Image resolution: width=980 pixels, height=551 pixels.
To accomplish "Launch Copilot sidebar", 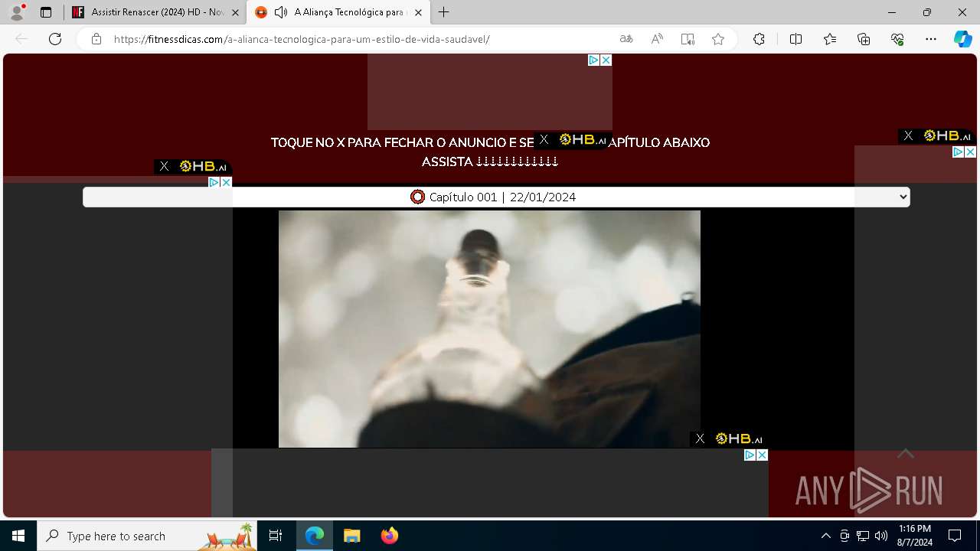I will [x=962, y=39].
